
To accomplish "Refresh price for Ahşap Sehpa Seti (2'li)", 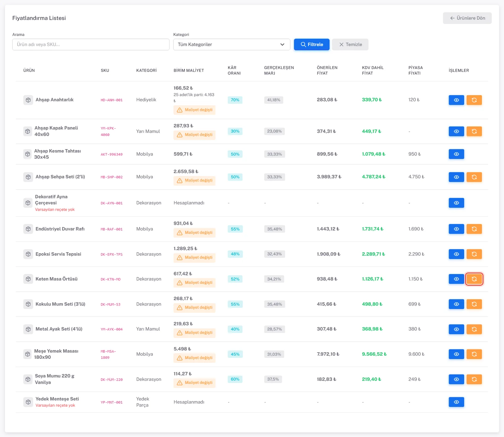I will (474, 177).
